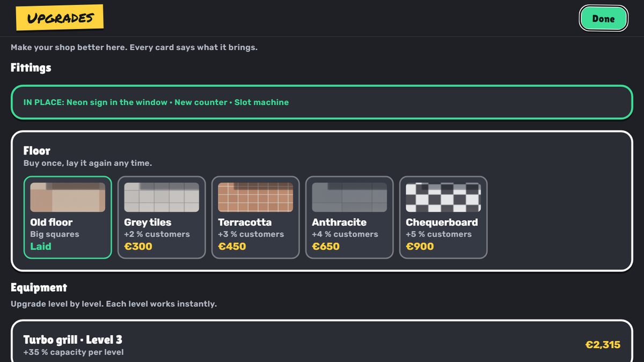Click the €450 Terracotta price
This screenshot has width=644, height=362.
[x=232, y=247]
